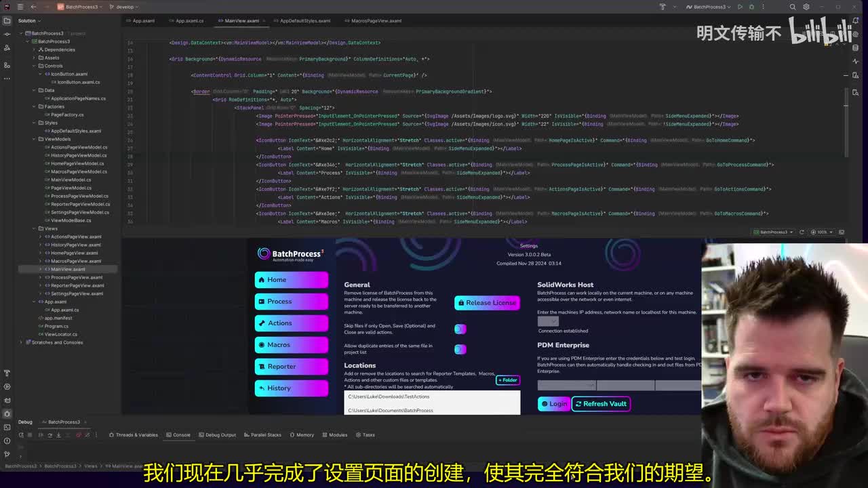Switch to the AppDefaultStyles.axaml tab
Viewport: 868px width, 488px height.
pyautogui.click(x=302, y=20)
